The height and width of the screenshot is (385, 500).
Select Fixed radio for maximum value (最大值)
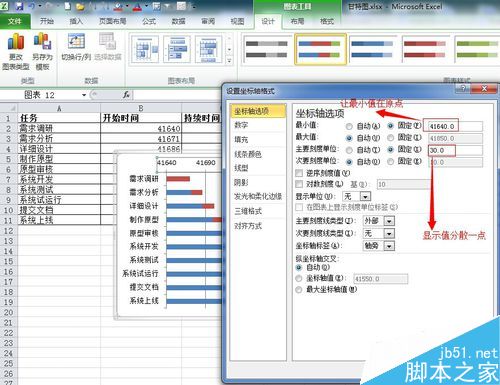(x=391, y=138)
